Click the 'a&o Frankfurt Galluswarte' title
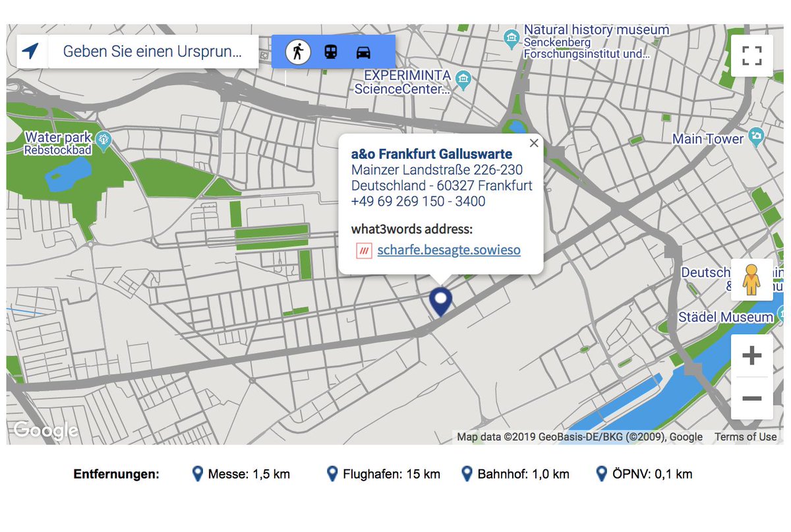This screenshot has height=532, width=791. click(432, 155)
